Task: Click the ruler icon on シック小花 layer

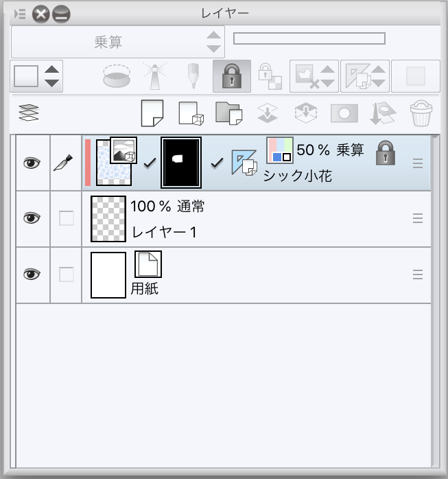Action: pyautogui.click(x=244, y=163)
